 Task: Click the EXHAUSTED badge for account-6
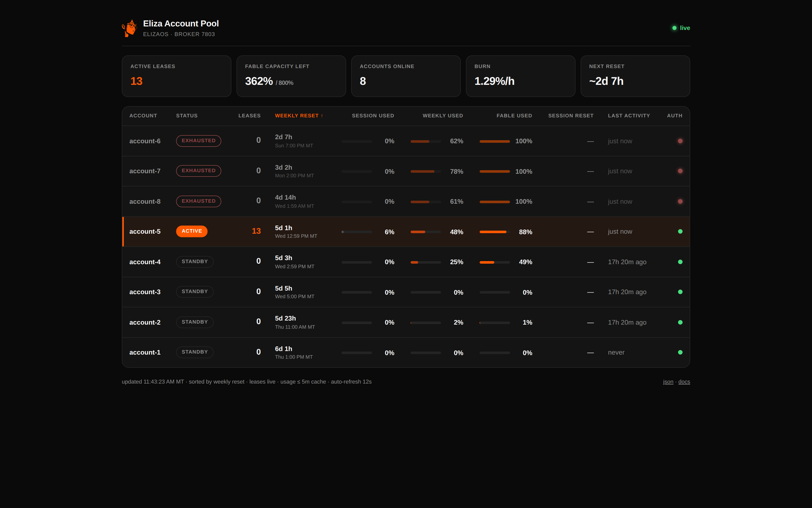[x=199, y=141]
